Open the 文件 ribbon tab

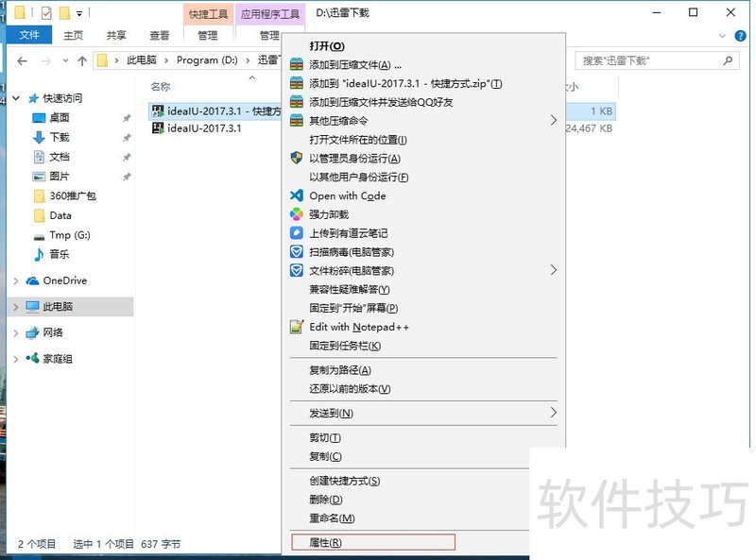[29, 35]
